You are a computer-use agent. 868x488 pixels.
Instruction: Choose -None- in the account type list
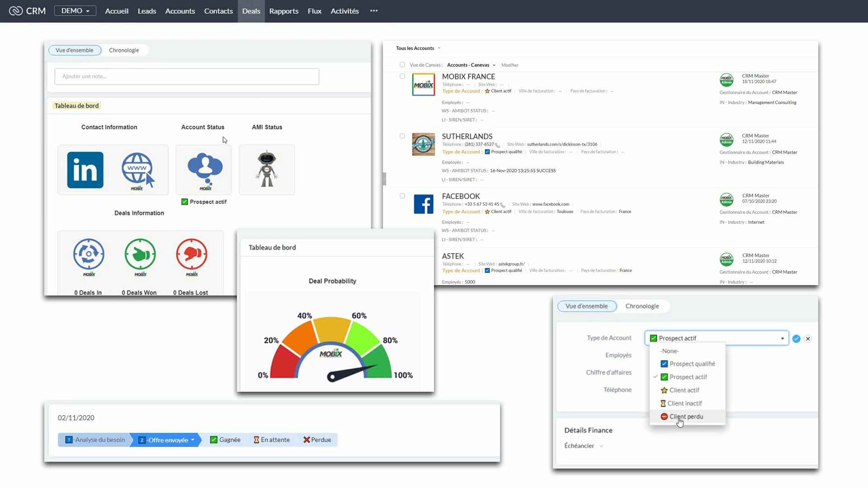coord(688,351)
